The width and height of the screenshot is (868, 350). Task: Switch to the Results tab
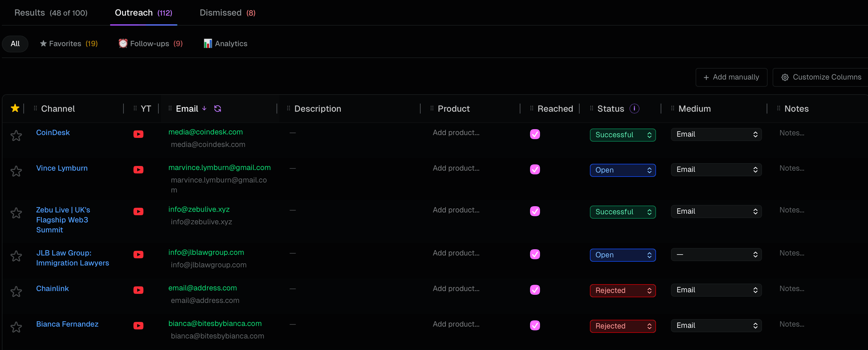[x=51, y=13]
